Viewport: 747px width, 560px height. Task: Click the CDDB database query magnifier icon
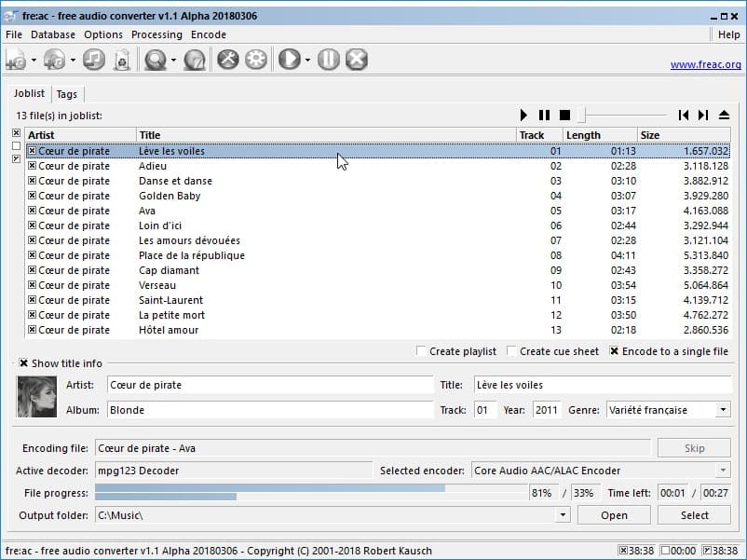[x=155, y=60]
